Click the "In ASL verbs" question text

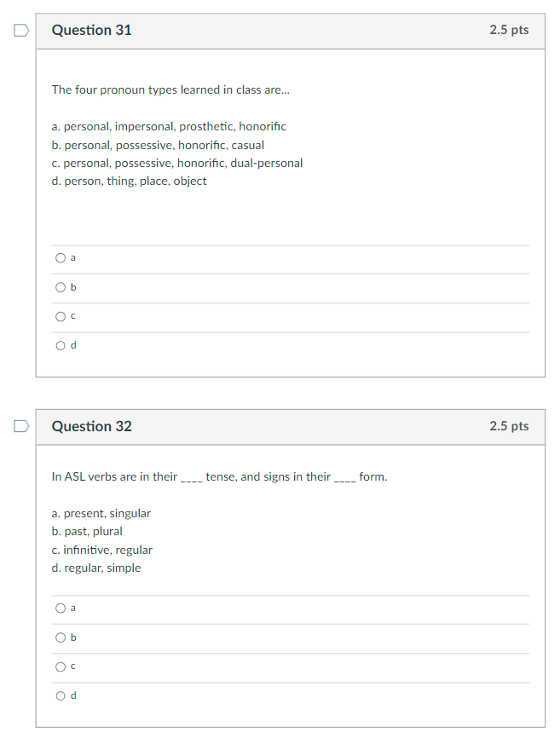pyautogui.click(x=219, y=476)
